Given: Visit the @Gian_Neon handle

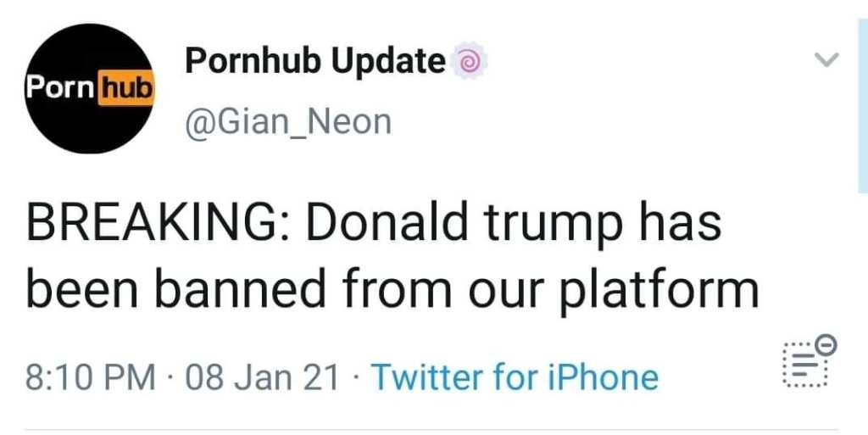Looking at the screenshot, I should 288,122.
